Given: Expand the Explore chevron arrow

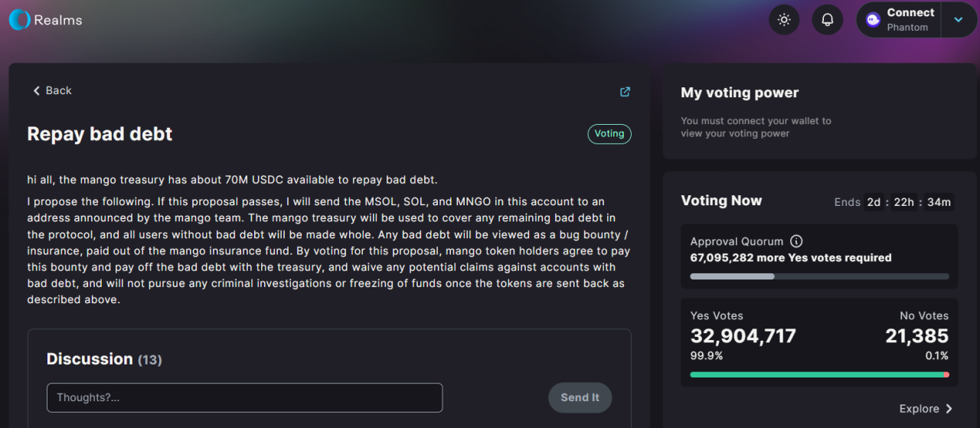Looking at the screenshot, I should click(x=949, y=409).
